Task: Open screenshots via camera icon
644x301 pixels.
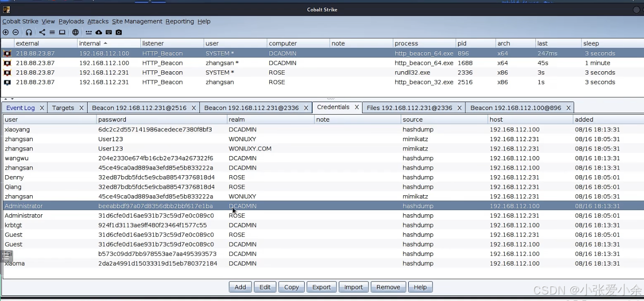Action: [x=119, y=32]
